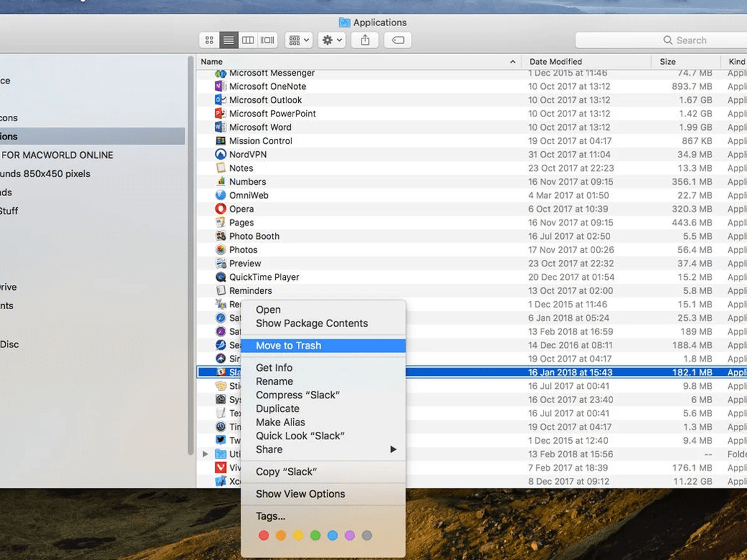Image resolution: width=747 pixels, height=560 pixels.
Task: Open the gear Action menu
Action: 331,40
